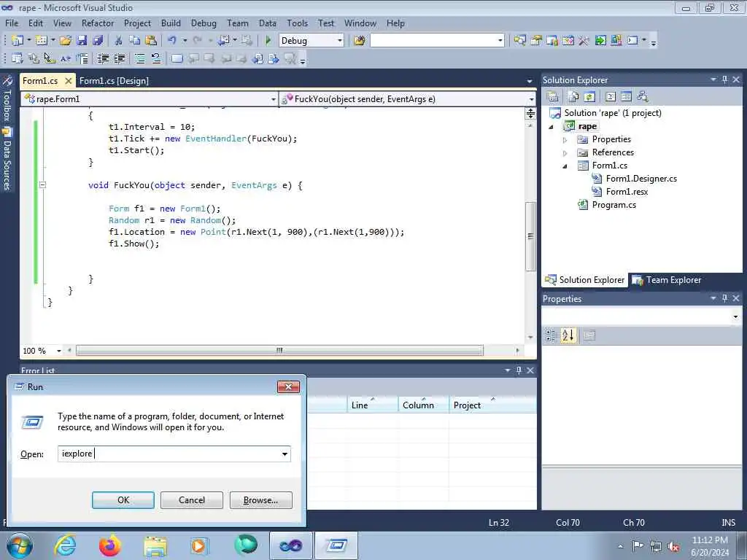Close the Form1.cs tab with its X

point(68,80)
